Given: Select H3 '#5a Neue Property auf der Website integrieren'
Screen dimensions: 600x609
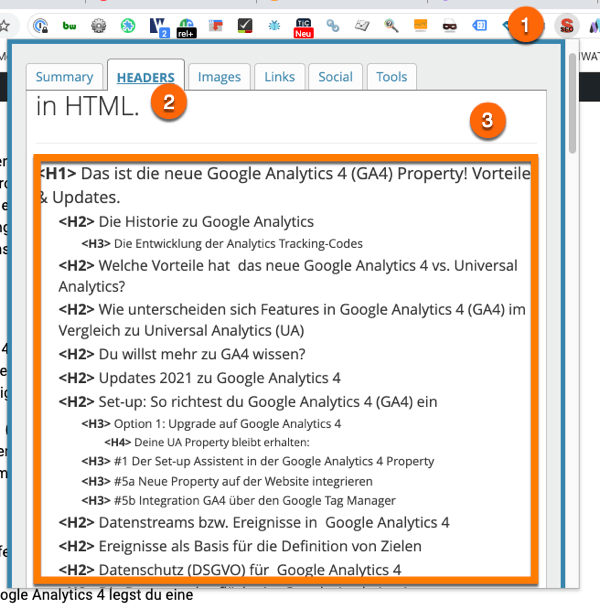Looking at the screenshot, I should coord(227,481).
